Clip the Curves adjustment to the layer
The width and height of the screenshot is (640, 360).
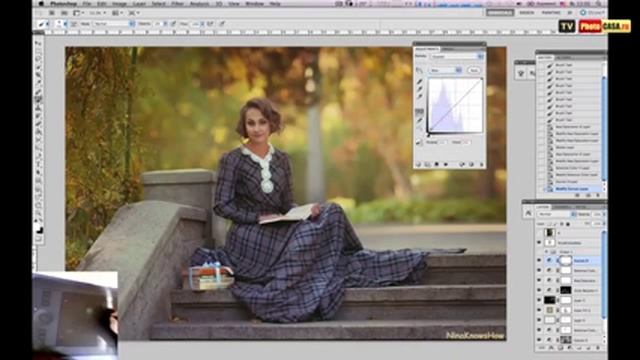tap(436, 164)
